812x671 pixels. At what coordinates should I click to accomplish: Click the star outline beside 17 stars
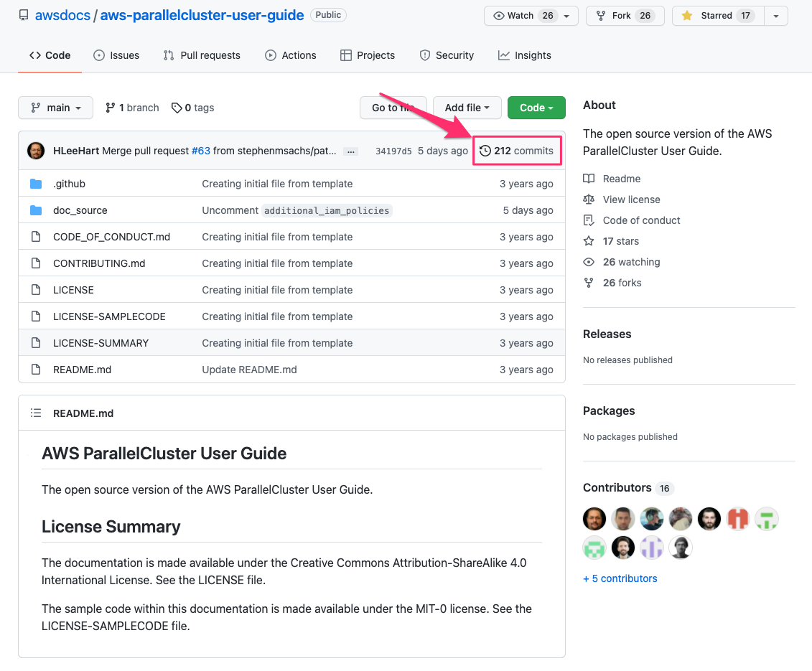coord(589,241)
